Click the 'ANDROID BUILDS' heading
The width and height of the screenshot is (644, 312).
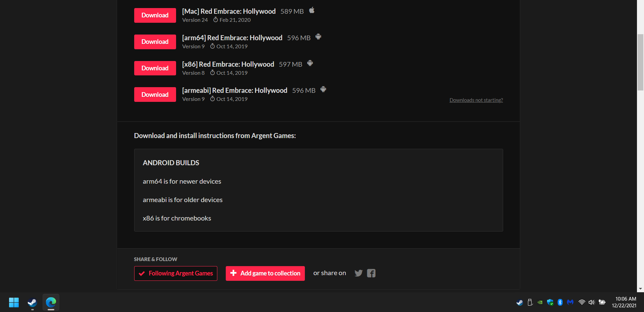coord(171,163)
